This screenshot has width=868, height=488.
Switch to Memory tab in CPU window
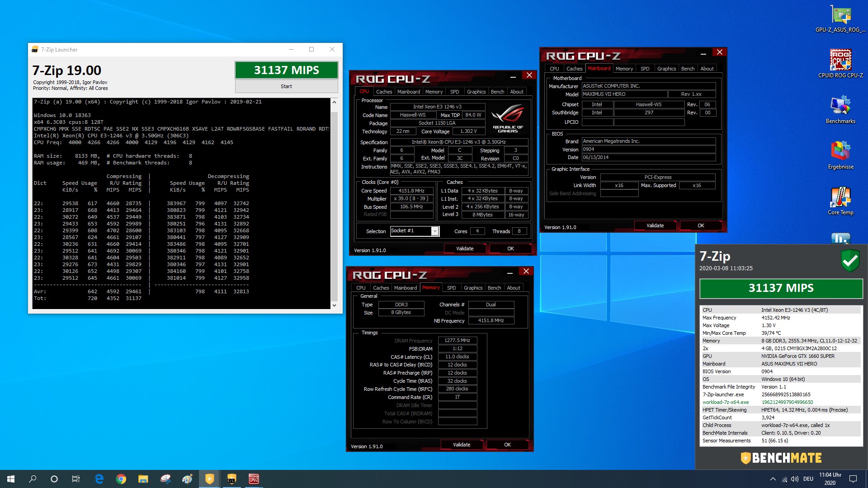coord(434,92)
